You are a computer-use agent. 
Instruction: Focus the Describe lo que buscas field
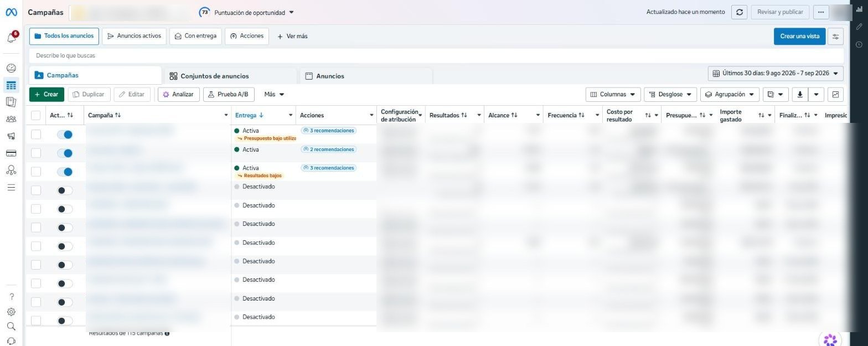point(436,55)
